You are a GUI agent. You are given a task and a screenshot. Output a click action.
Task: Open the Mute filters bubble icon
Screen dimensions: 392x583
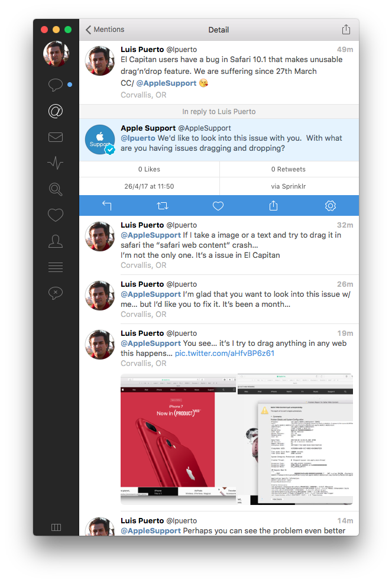(x=56, y=293)
